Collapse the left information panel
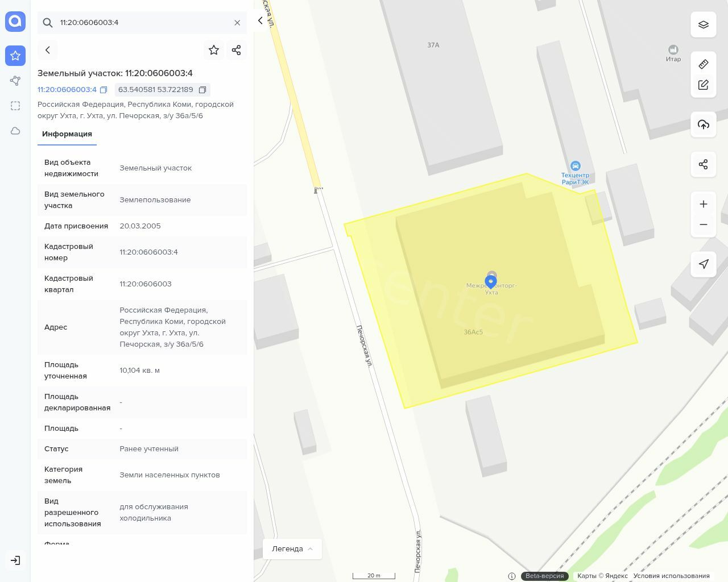This screenshot has width=728, height=582. pyautogui.click(x=260, y=21)
